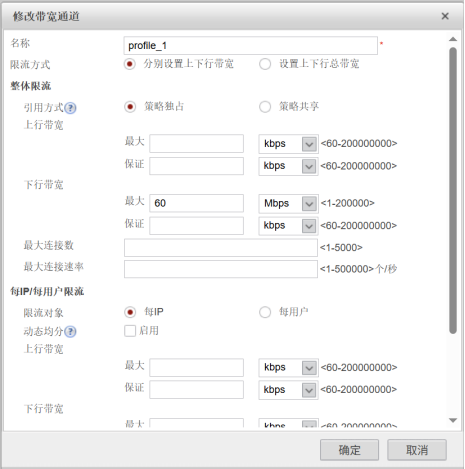465x469 pixels.
Task: Click the <1-5000> range hint text
Action: point(341,248)
